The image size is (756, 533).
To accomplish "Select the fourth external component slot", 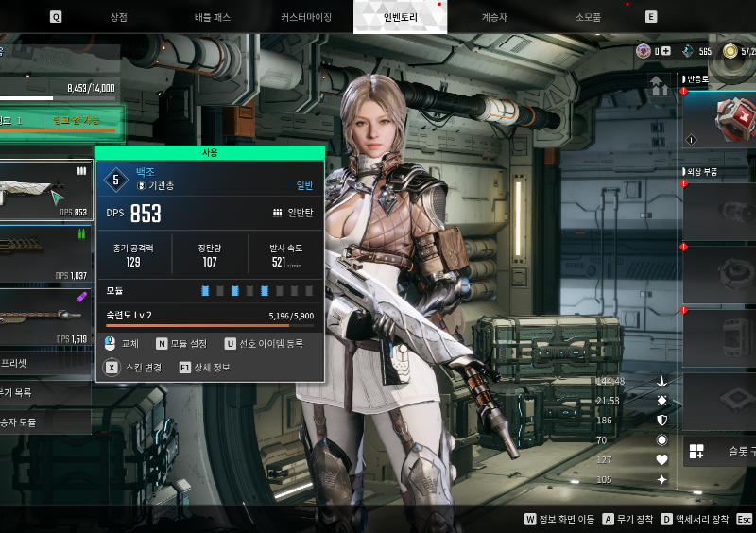I will [x=720, y=402].
